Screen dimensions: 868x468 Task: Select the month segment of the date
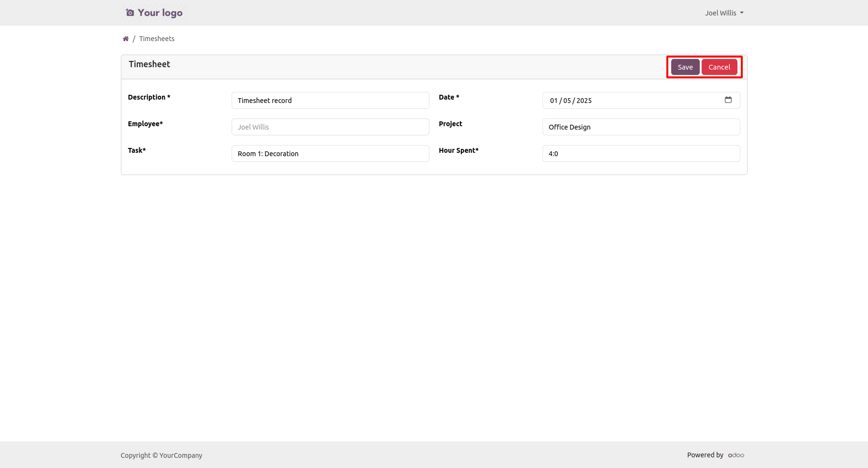point(567,101)
